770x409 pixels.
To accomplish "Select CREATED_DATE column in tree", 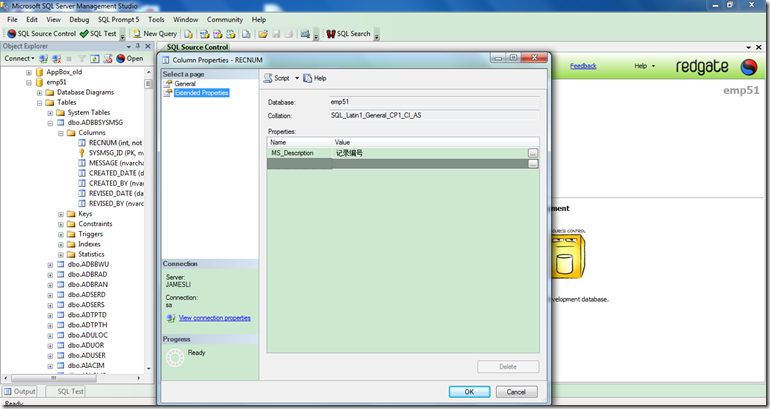I will pos(116,173).
